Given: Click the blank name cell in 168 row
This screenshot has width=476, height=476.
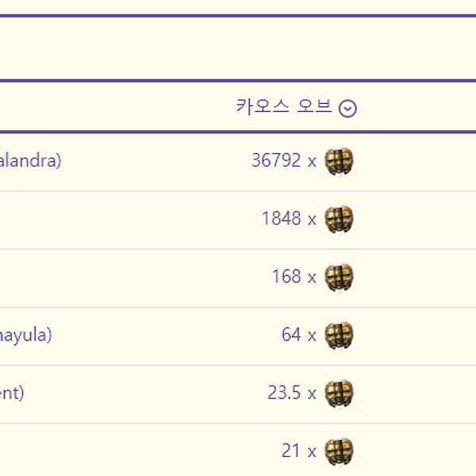Looking at the screenshot, I should point(79,277).
